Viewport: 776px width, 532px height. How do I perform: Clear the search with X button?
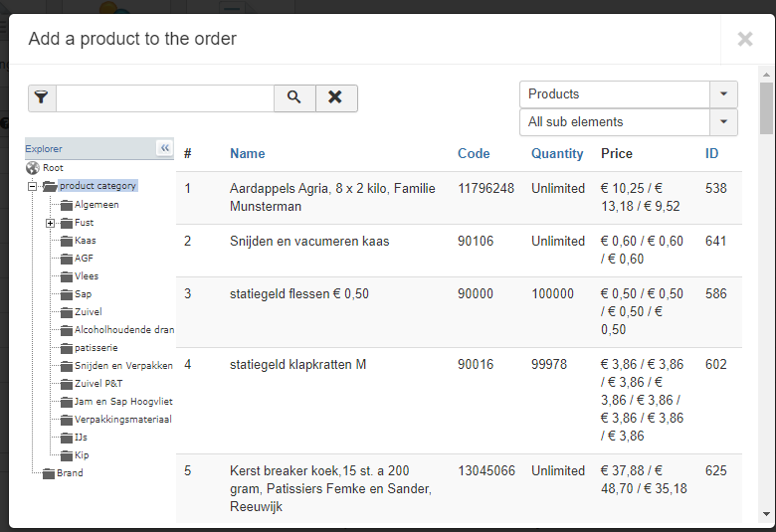pos(336,97)
